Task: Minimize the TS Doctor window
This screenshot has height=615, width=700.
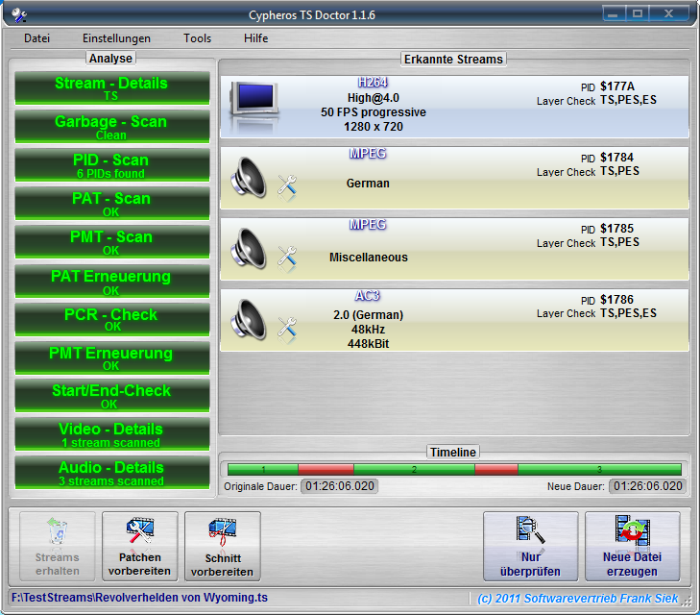Action: click(x=614, y=13)
